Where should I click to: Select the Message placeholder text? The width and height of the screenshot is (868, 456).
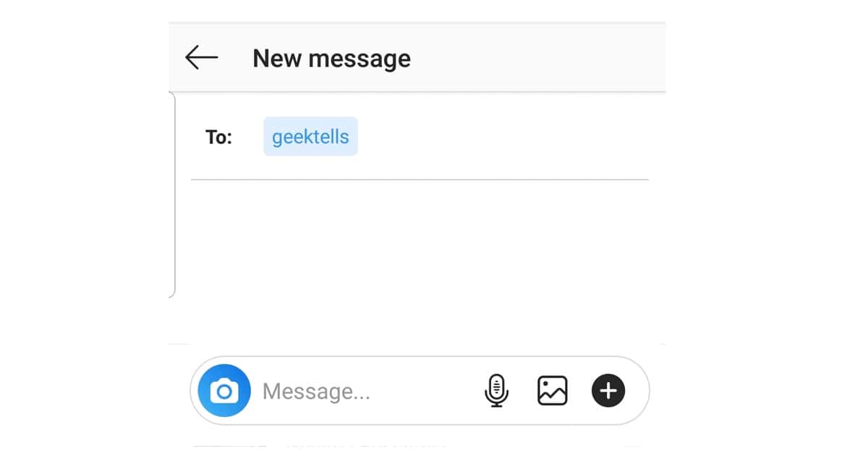click(317, 391)
